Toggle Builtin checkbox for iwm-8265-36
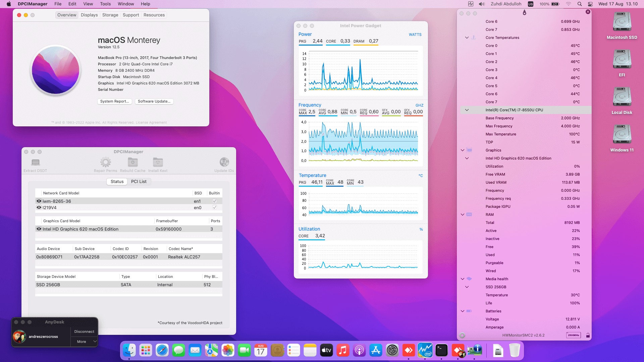 click(214, 201)
